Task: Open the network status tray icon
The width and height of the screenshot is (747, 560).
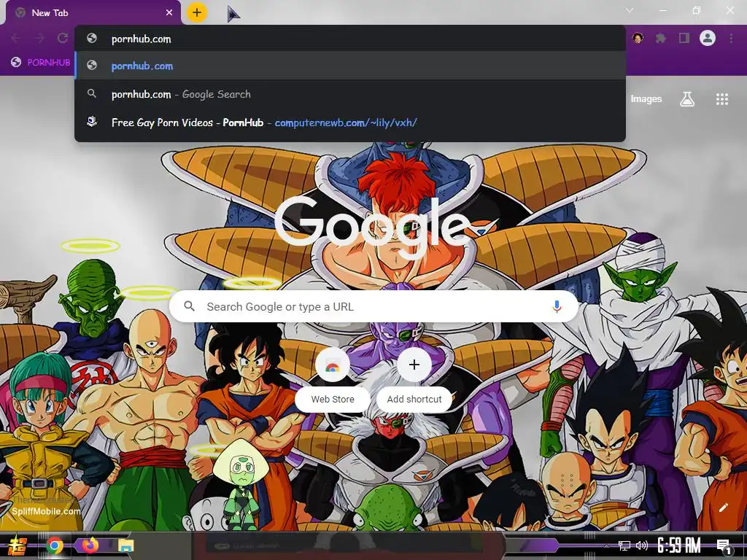Action: pos(624,545)
